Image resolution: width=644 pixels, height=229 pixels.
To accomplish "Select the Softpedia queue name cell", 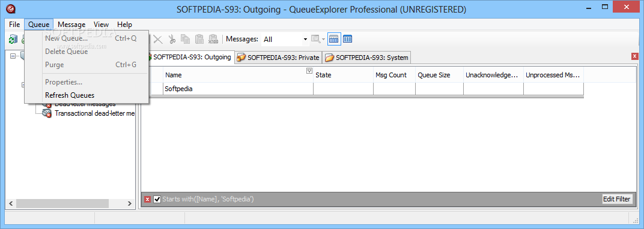I will coord(238,89).
